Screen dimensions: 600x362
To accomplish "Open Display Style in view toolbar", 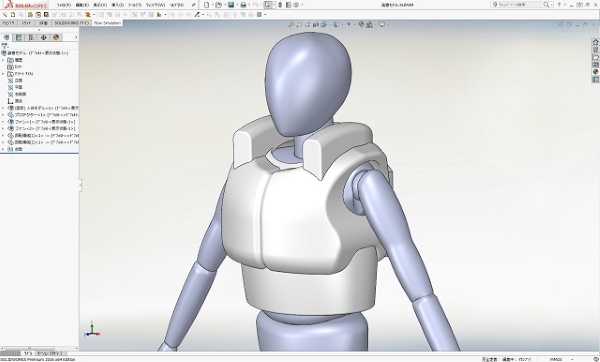I will pyautogui.click(x=336, y=24).
